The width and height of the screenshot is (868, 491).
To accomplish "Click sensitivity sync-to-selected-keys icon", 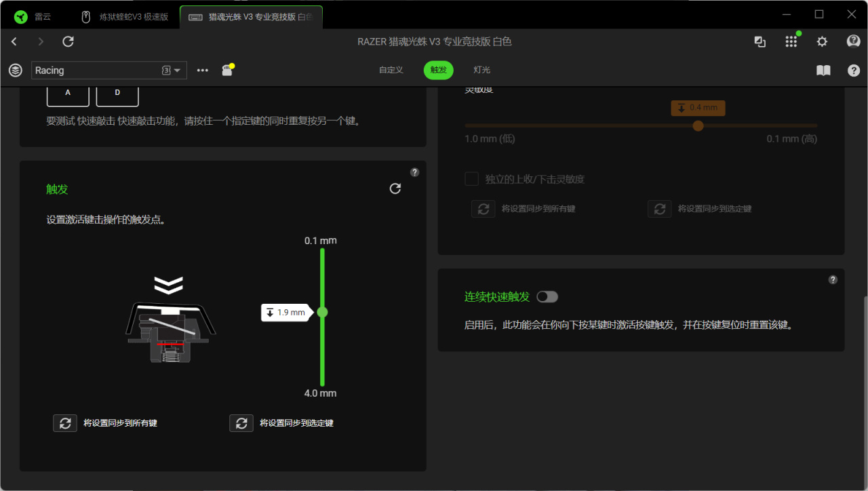I will tap(660, 209).
